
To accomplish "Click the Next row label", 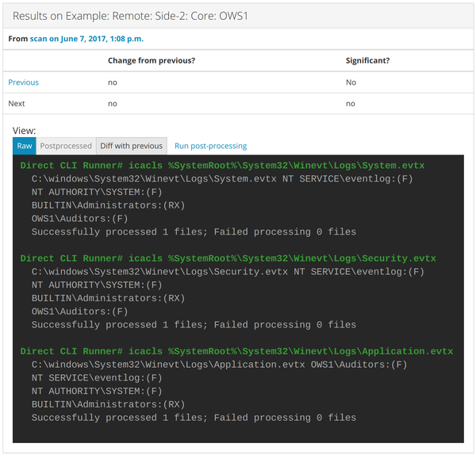I will tap(17, 104).
